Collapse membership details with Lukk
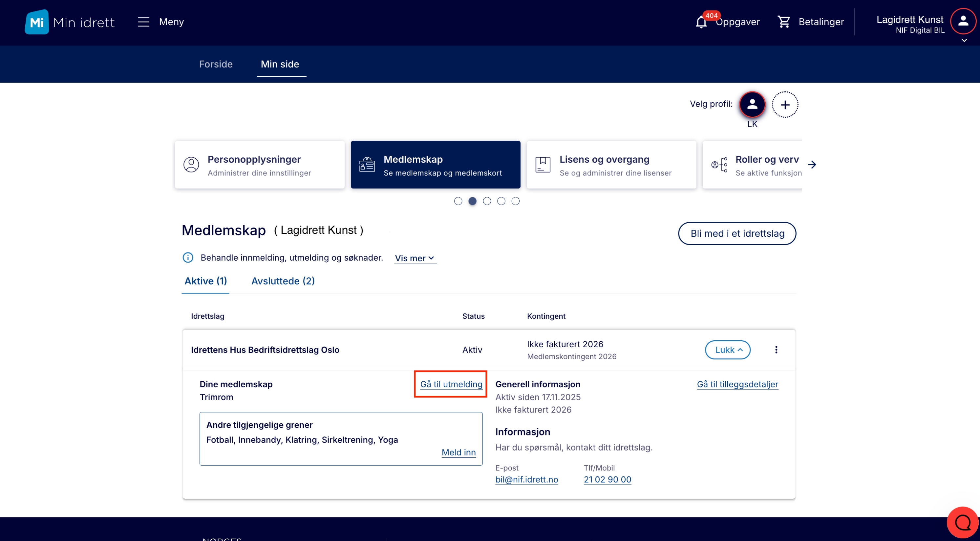980x541 pixels. 727,350
